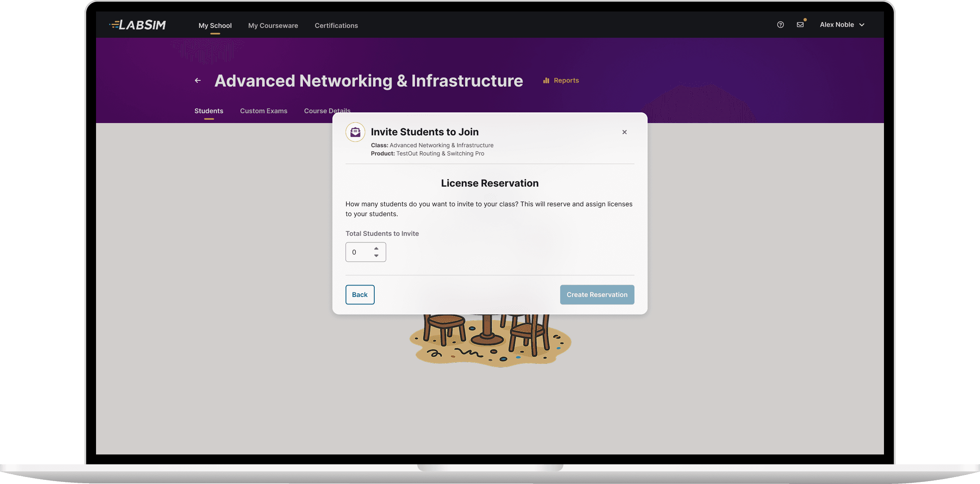Click the LabSim logo
980x484 pixels.
tap(137, 25)
